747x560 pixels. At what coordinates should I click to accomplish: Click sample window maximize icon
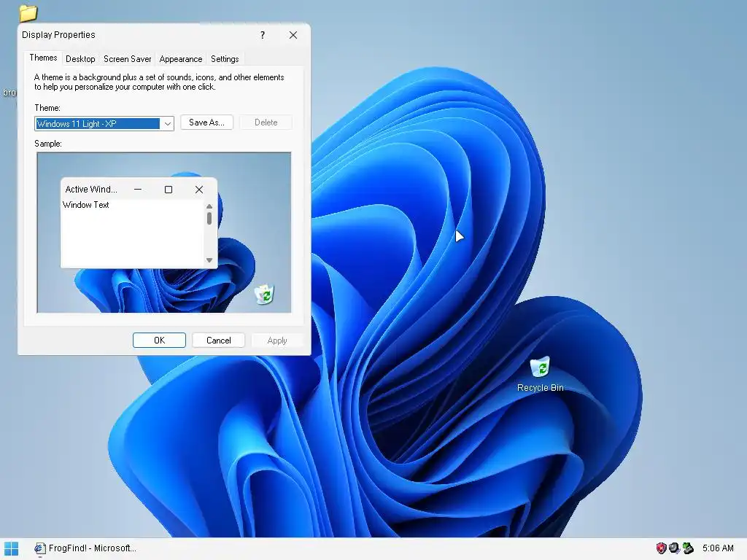click(169, 190)
